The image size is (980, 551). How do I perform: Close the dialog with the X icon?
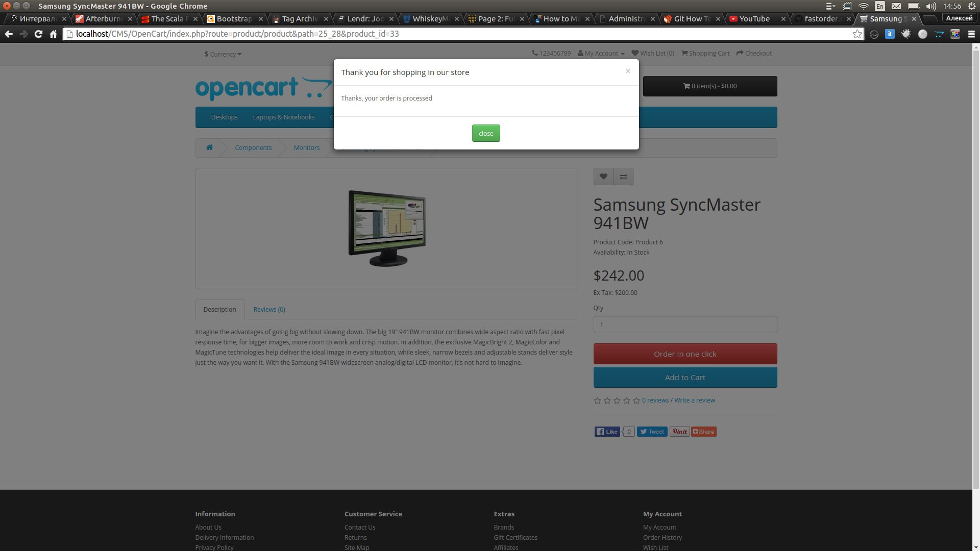[628, 71]
